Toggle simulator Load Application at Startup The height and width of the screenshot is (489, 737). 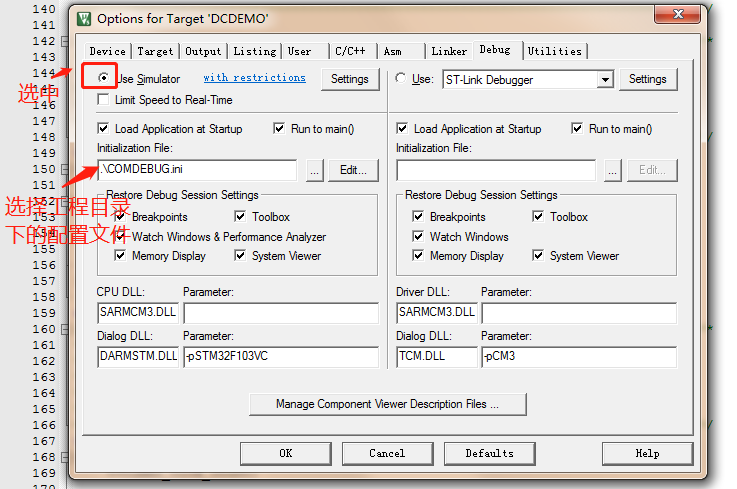[104, 129]
